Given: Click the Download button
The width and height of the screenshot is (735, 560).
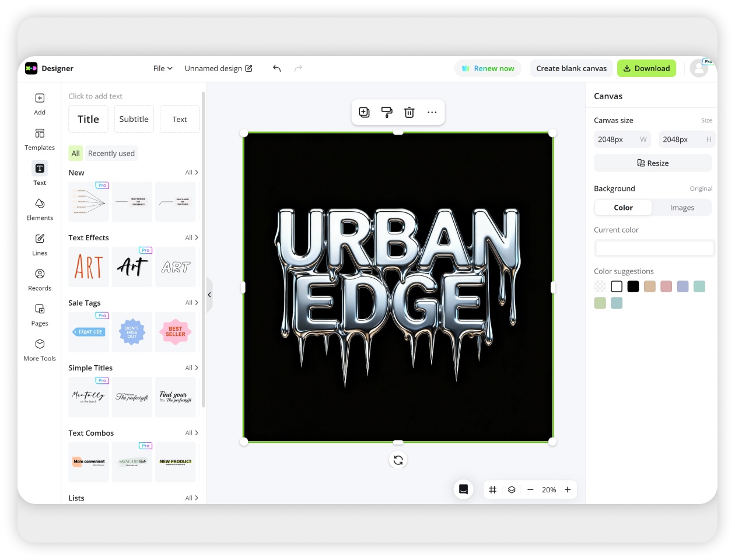Looking at the screenshot, I should [x=646, y=68].
